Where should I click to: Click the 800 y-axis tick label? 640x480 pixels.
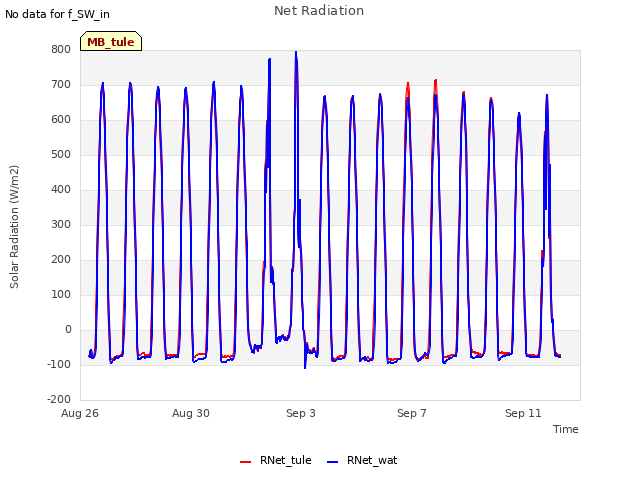61,50
